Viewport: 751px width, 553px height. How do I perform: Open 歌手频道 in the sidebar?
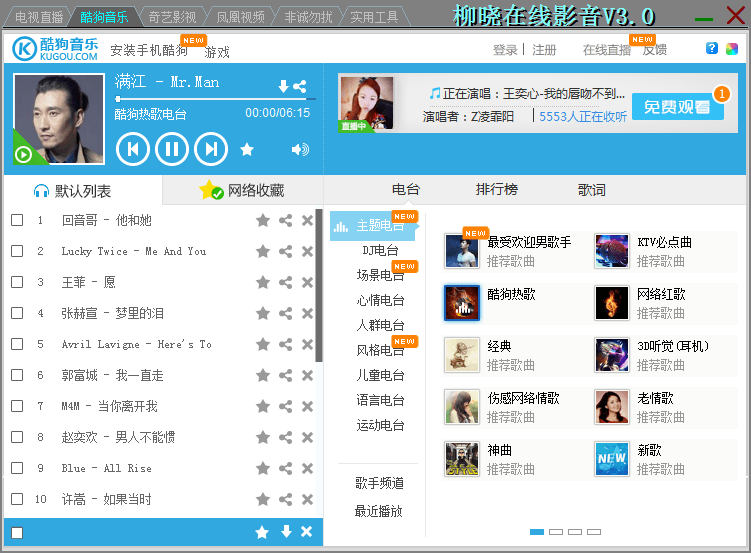point(379,483)
